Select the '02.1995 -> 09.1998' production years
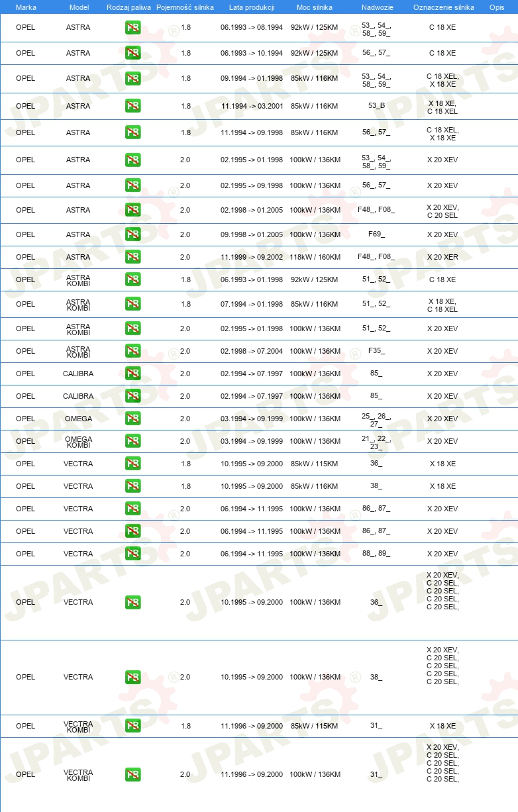518x812 pixels. (x=252, y=185)
